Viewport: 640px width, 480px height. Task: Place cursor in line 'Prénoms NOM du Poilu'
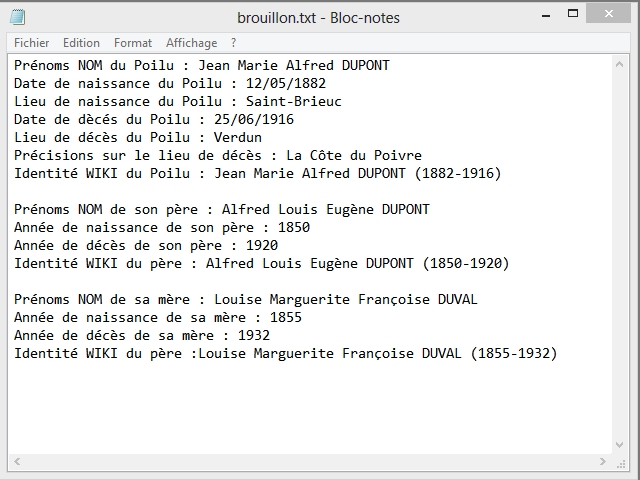click(202, 65)
